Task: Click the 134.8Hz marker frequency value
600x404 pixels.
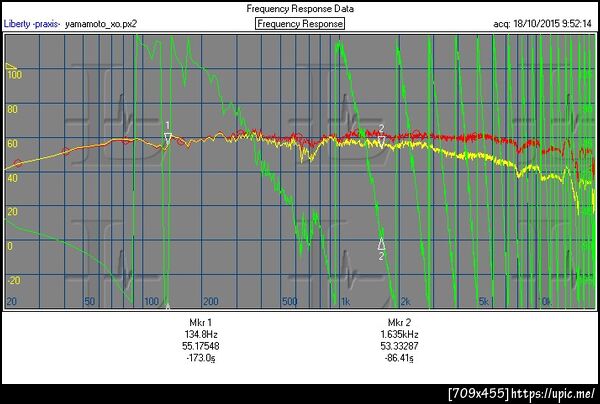Action: click(201, 334)
